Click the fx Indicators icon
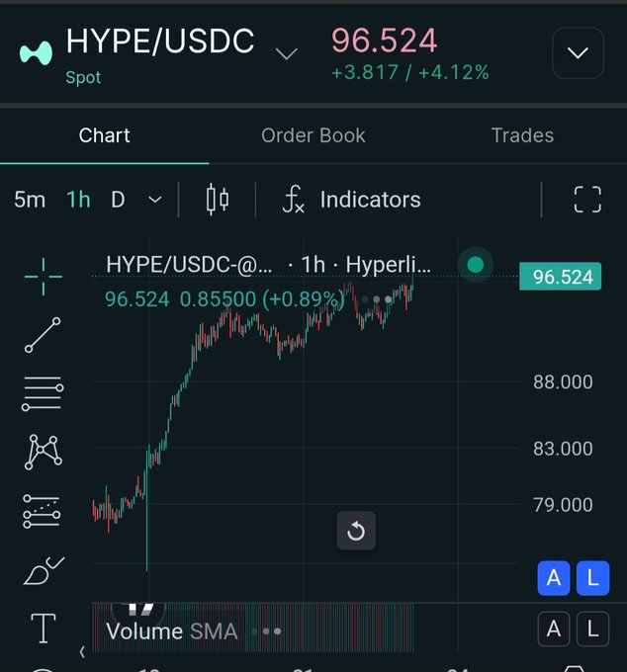The image size is (627, 672). coord(294,200)
